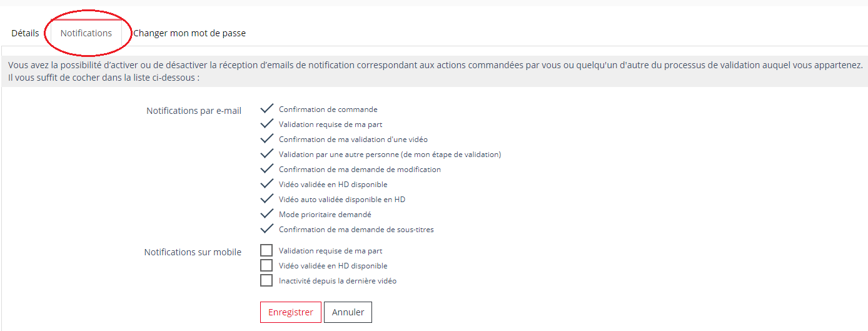The height and width of the screenshot is (331, 868).
Task: Uncheck "Vidéo auto validée disponible en HD"
Action: pyautogui.click(x=267, y=199)
